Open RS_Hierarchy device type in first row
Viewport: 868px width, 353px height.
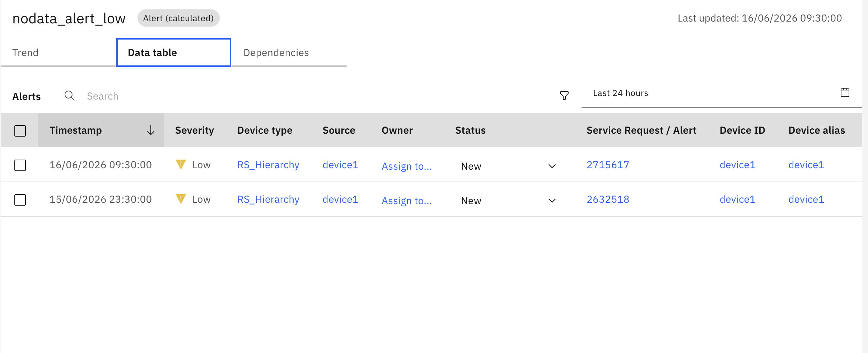click(x=268, y=165)
